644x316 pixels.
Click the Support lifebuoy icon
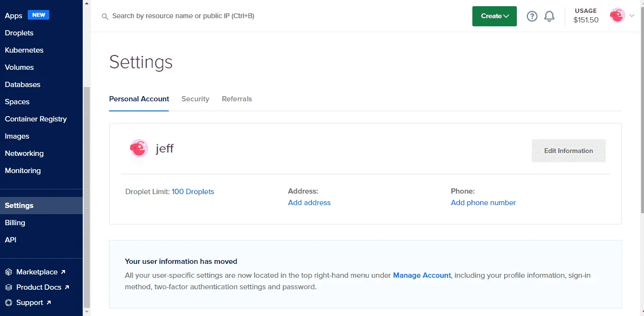(x=9, y=303)
